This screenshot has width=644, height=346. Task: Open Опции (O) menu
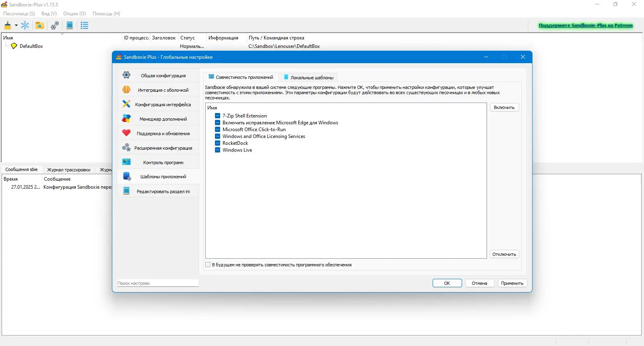[74, 14]
